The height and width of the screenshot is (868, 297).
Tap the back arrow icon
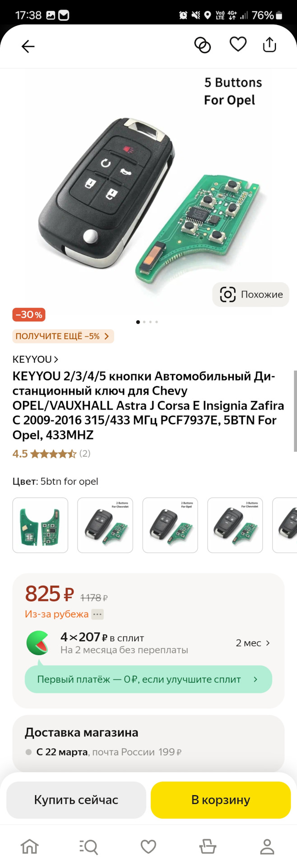point(28,46)
